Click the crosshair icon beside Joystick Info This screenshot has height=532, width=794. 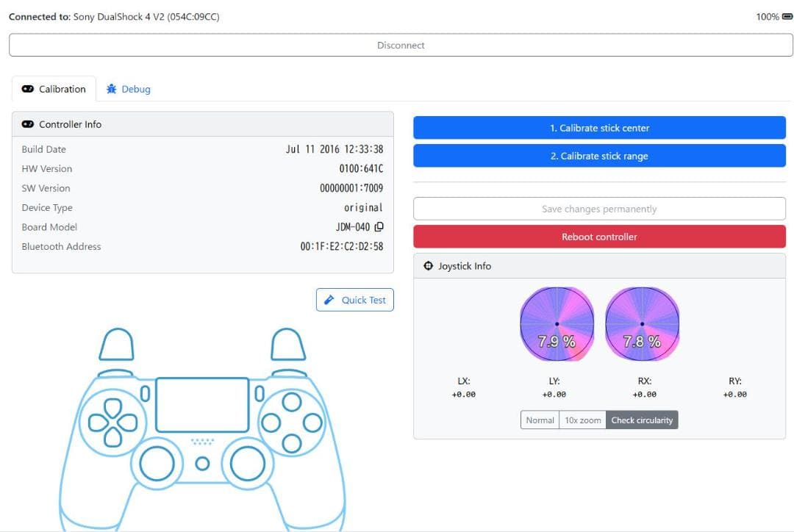pyautogui.click(x=429, y=266)
